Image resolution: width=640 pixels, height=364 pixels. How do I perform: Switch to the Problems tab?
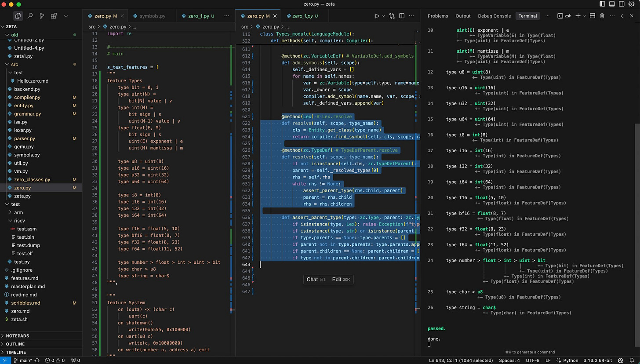point(438,16)
